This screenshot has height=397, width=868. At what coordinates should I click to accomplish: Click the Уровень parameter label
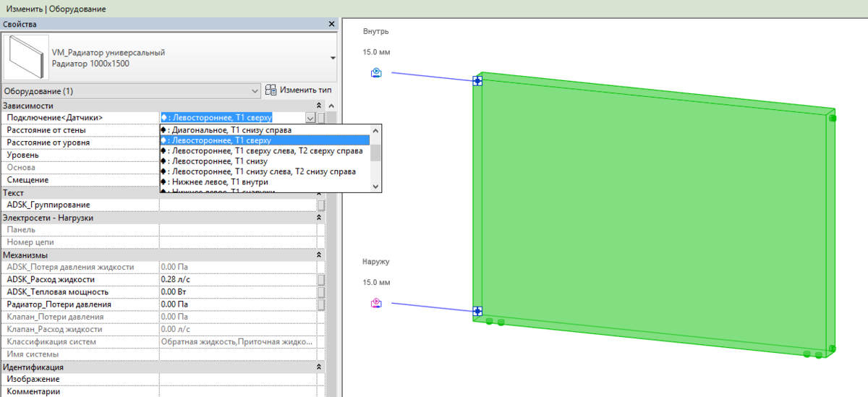[x=22, y=155]
